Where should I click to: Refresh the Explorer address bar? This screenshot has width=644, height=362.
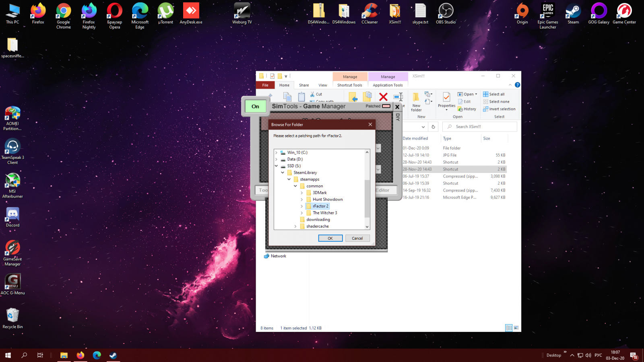[x=433, y=127]
